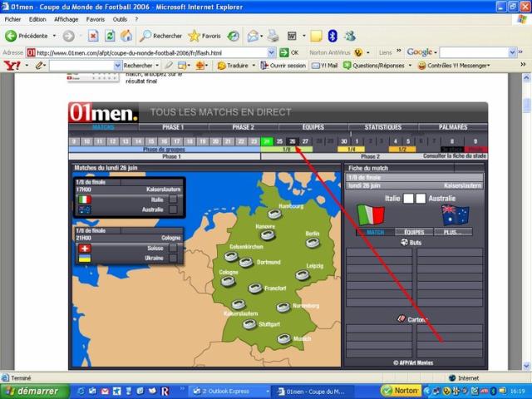
Task: Select the Munich stadium on map
Action: tap(284, 338)
